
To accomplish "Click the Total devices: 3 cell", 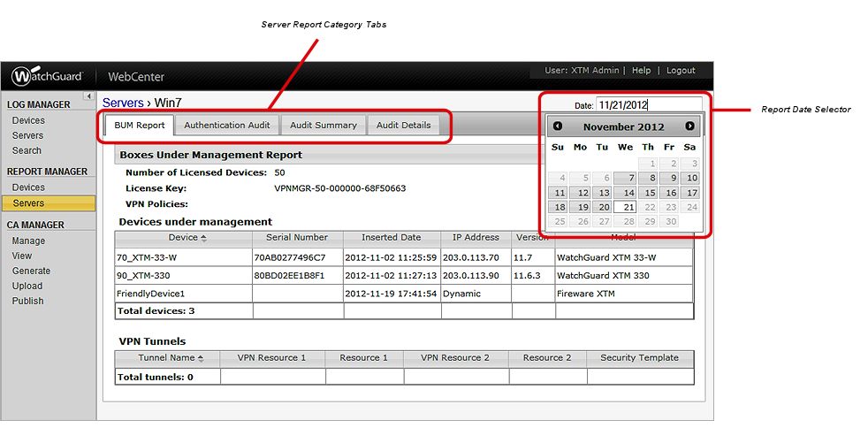I will [x=184, y=310].
